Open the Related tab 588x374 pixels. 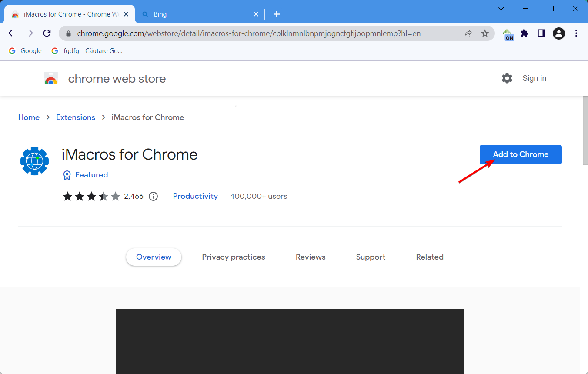click(x=430, y=257)
